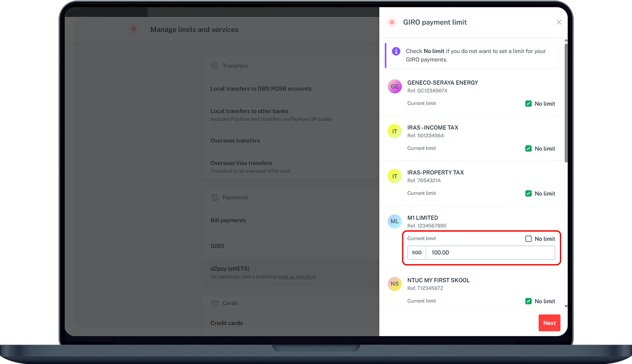632x364 pixels.
Task: Click the purple info icon in notice
Action: point(396,51)
